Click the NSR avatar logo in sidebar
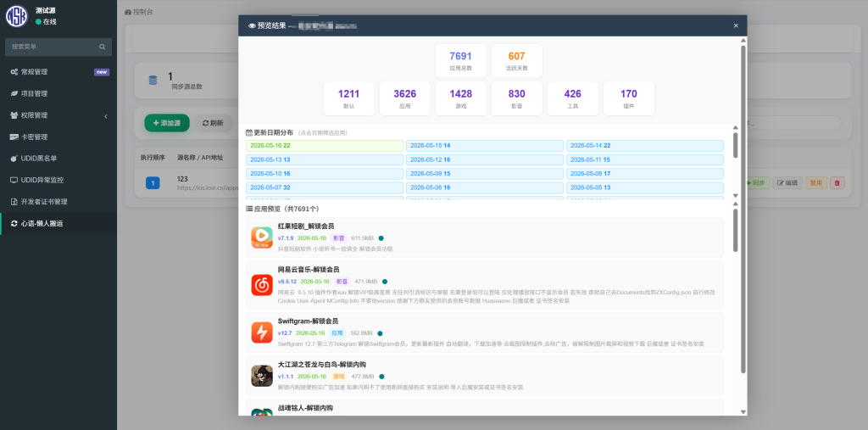Image resolution: width=868 pixels, height=430 pixels. (17, 16)
